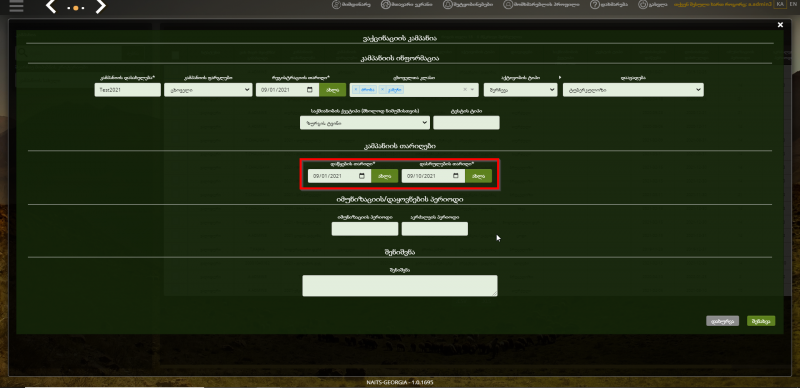Open the activity type dropdown

coord(520,90)
